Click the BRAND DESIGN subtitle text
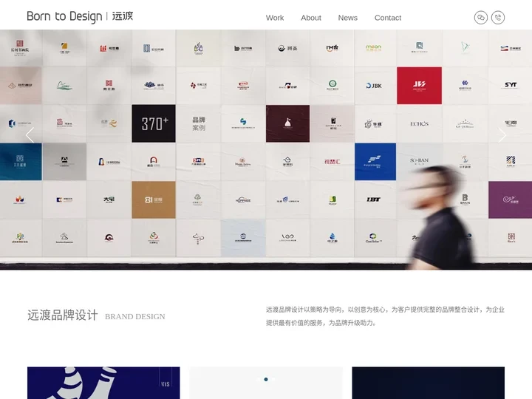This screenshot has height=399, width=532. pyautogui.click(x=135, y=316)
